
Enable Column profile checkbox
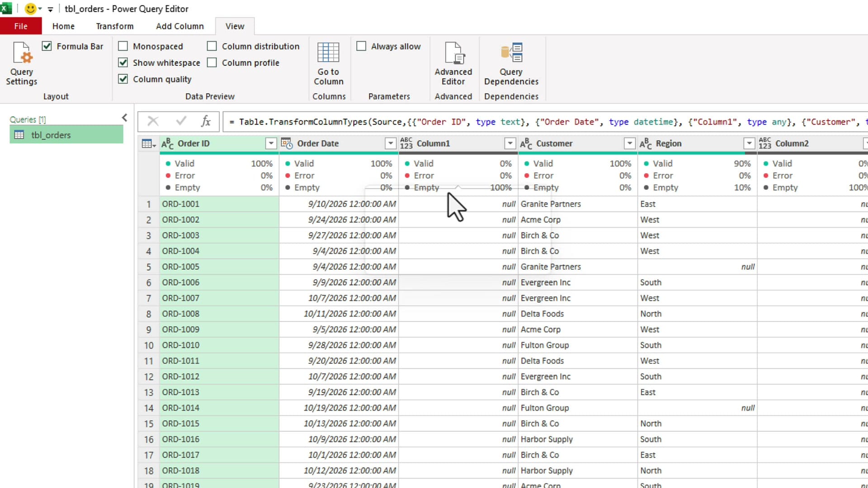[212, 62]
